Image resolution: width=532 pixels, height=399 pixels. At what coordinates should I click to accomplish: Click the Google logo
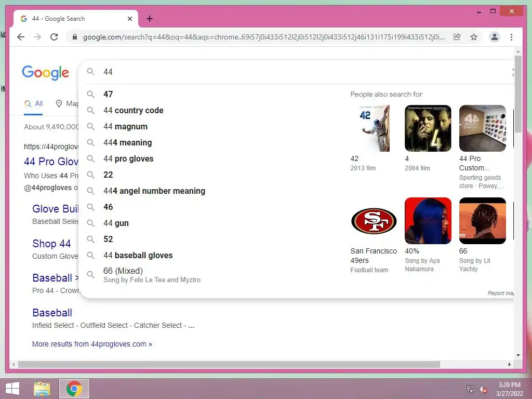point(46,73)
